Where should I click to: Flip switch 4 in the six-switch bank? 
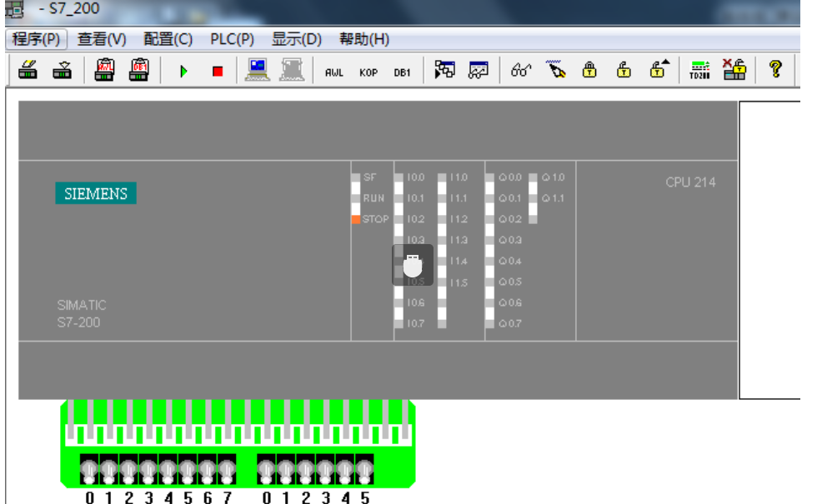(345, 470)
